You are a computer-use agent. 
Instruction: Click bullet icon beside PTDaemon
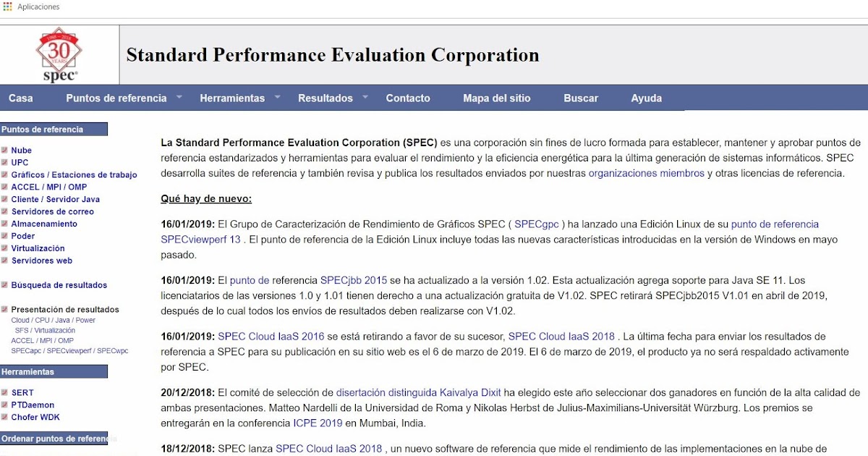click(4, 405)
